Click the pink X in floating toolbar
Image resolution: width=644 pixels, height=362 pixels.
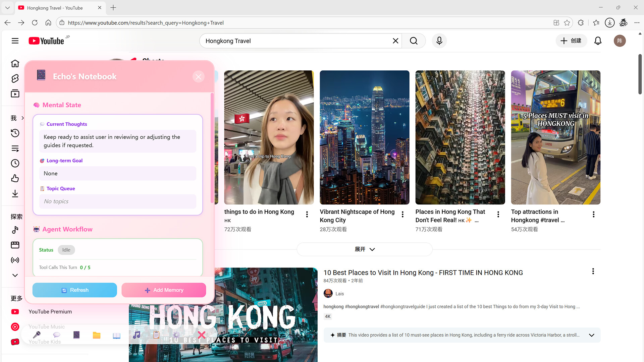pos(202,335)
